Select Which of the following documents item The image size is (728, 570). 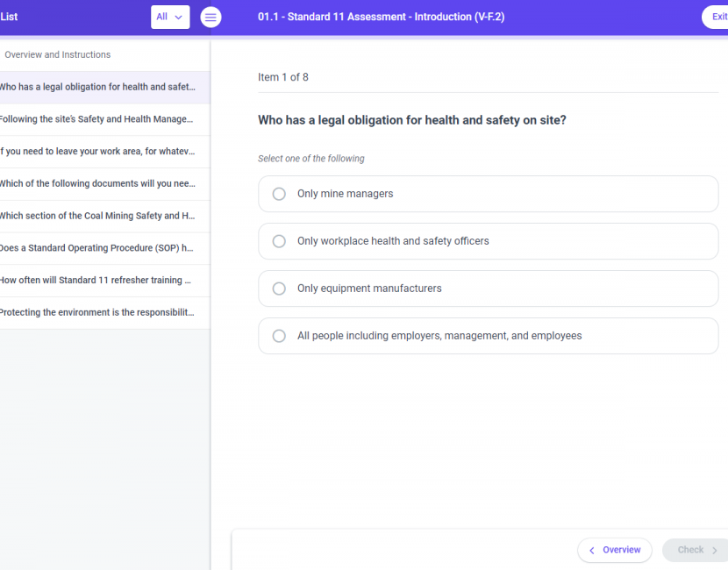coord(105,184)
